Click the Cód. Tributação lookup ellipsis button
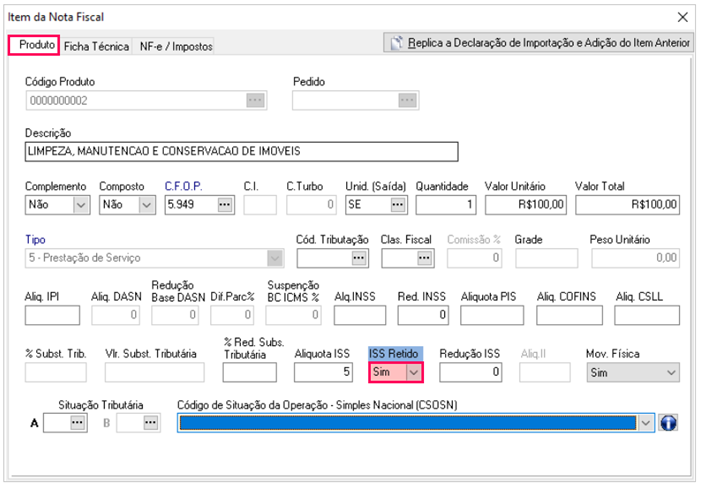The width and height of the screenshot is (701, 488). [358, 258]
